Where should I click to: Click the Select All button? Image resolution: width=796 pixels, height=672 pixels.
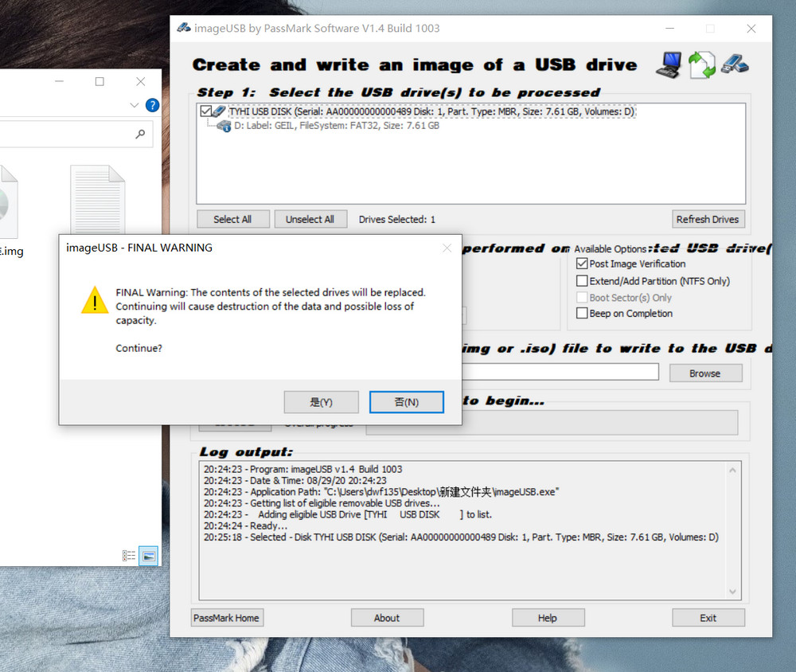[233, 220]
